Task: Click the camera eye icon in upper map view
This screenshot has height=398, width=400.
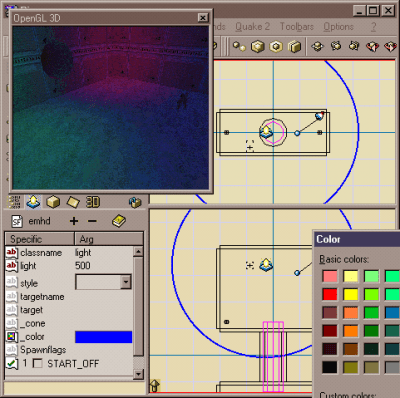Action: click(320, 116)
